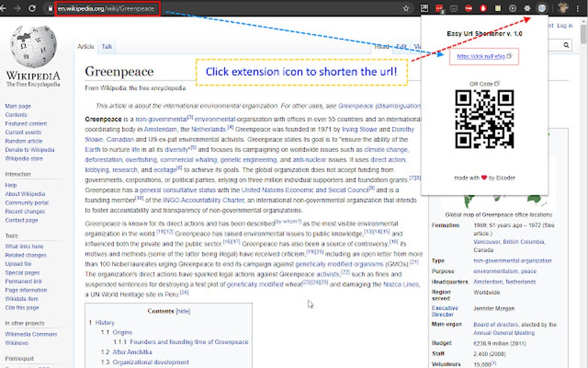The width and height of the screenshot is (588, 368).
Task: Open the Chrome profile avatar
Action: [x=563, y=8]
